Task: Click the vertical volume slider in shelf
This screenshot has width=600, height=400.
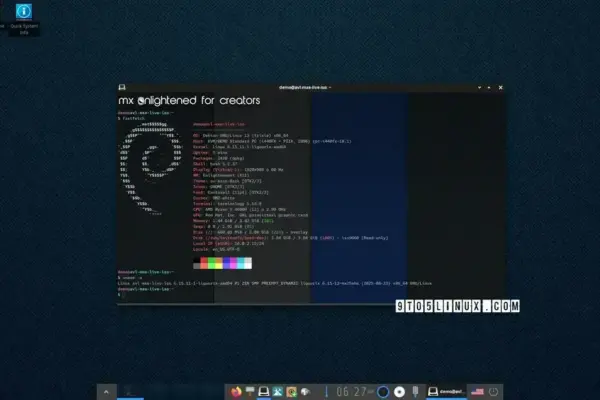Action: (326, 392)
